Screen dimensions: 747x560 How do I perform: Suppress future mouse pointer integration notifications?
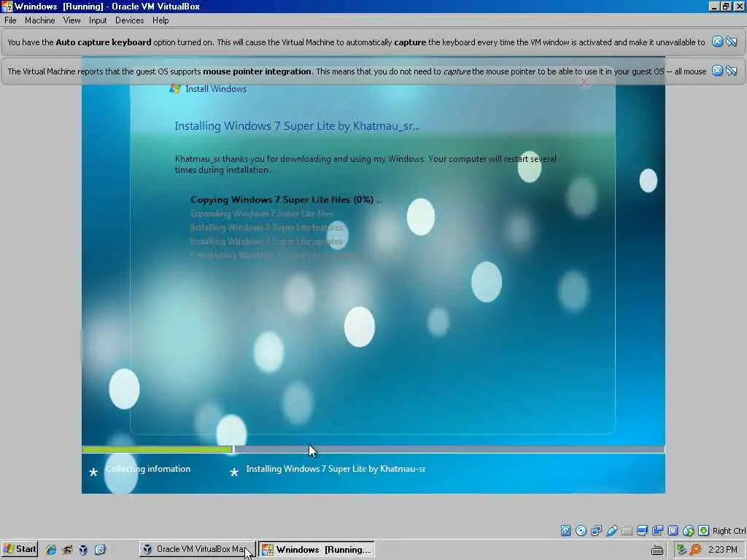(732, 71)
